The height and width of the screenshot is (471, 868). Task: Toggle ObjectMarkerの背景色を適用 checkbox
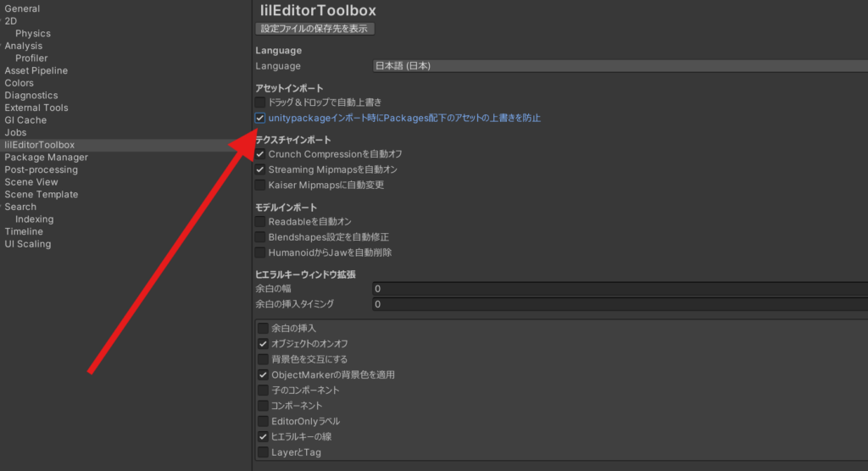tap(263, 374)
